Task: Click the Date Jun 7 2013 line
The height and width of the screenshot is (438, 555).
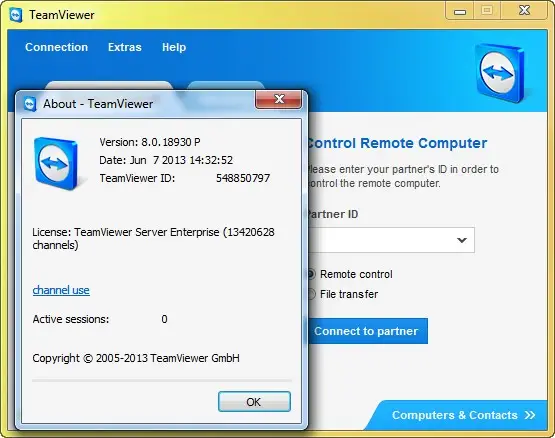Action: (166, 160)
